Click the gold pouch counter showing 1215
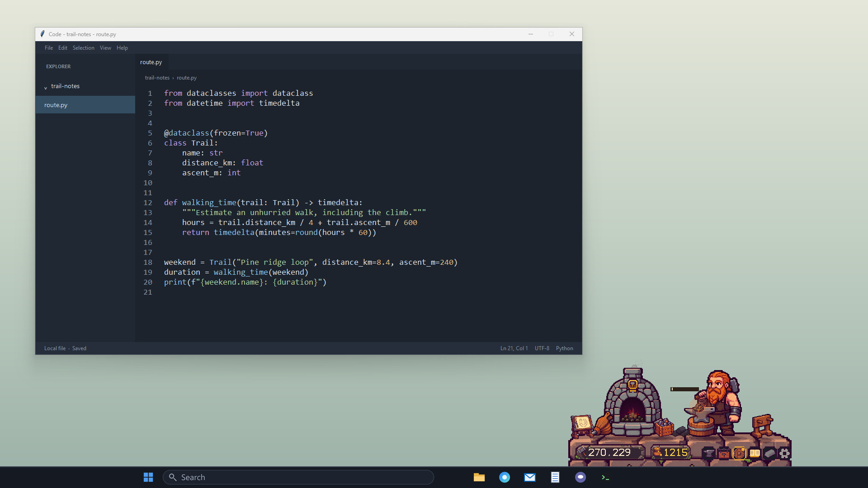This screenshot has width=868, height=488. pyautogui.click(x=670, y=452)
